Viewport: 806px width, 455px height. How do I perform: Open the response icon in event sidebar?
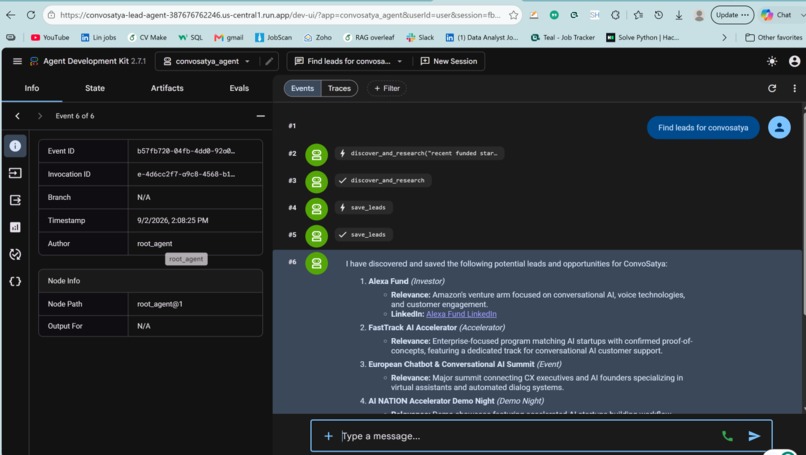(15, 200)
